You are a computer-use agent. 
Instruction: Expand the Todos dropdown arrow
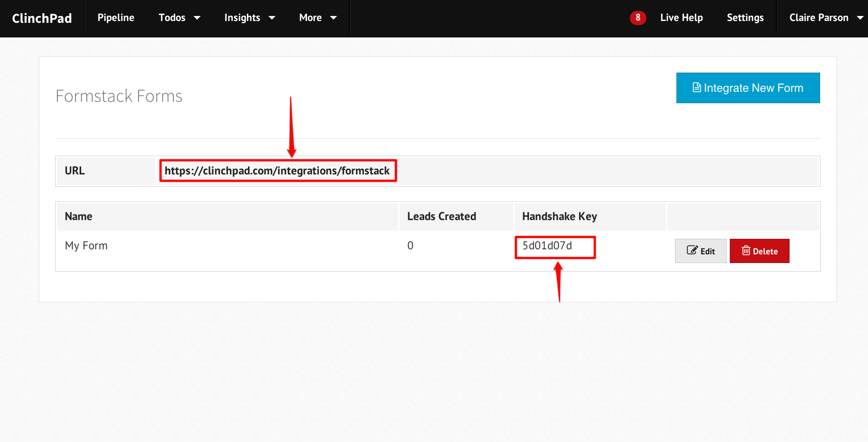point(197,18)
